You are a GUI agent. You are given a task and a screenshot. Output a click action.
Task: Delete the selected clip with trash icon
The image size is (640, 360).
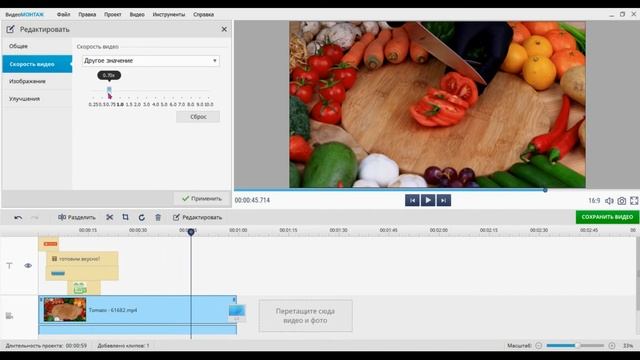(158, 218)
